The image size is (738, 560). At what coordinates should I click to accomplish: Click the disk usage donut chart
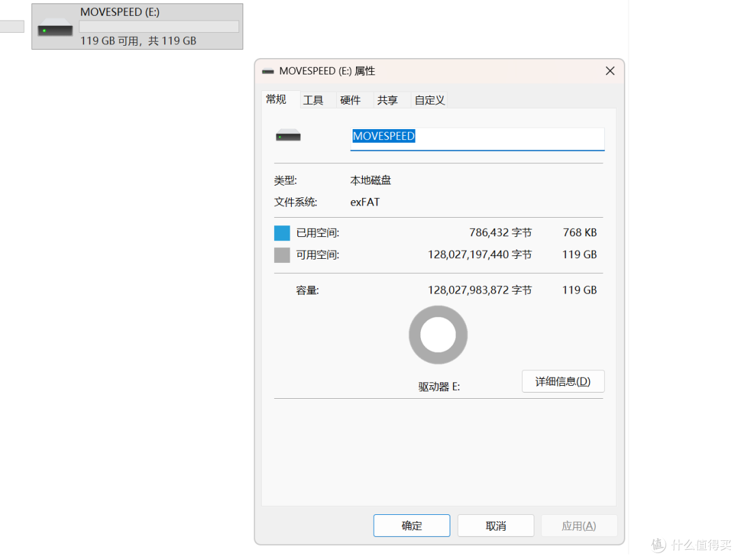click(438, 335)
